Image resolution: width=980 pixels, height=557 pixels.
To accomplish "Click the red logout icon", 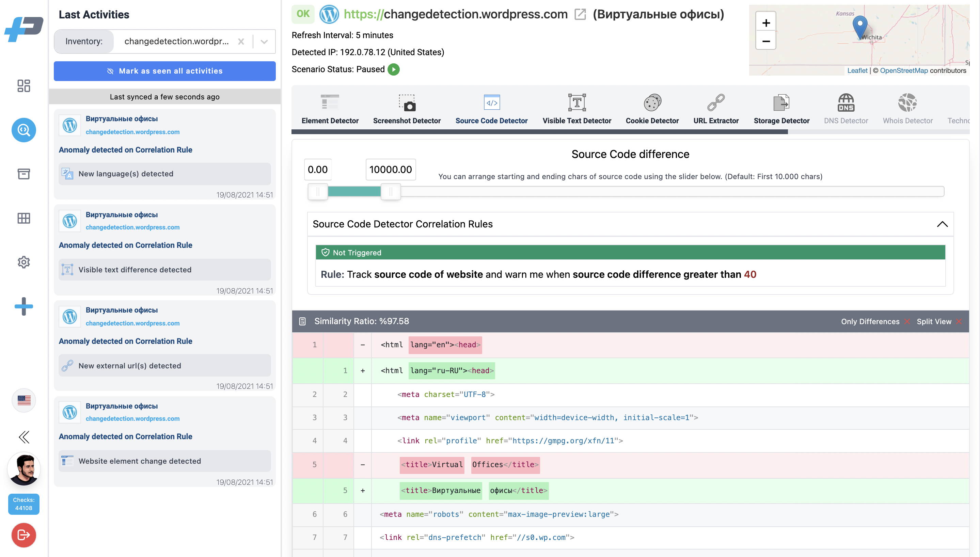I will 24,535.
